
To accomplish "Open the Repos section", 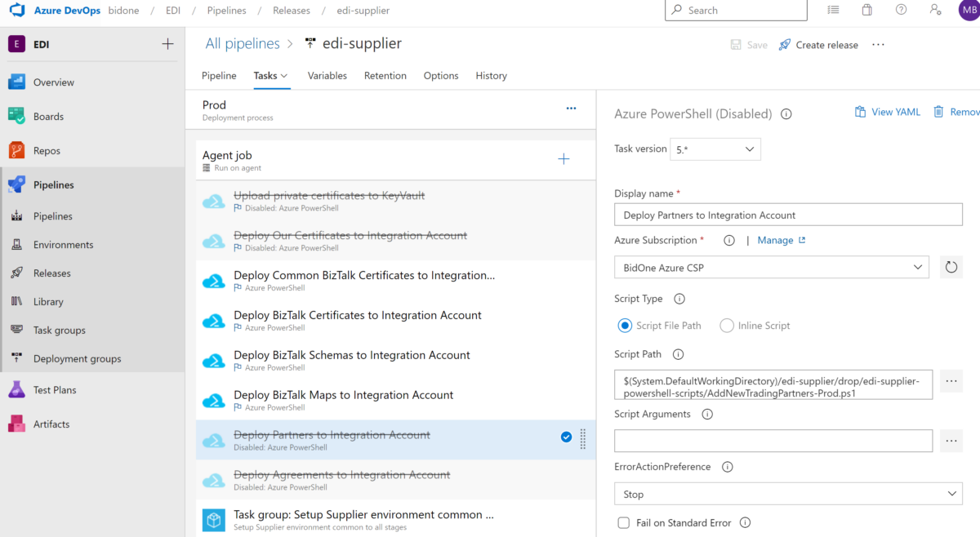I will coord(47,150).
